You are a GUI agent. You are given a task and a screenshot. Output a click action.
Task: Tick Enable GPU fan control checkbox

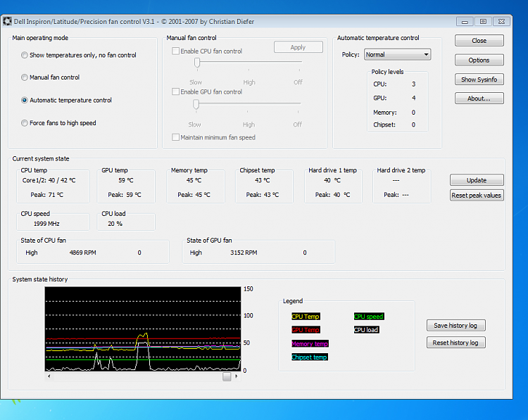point(175,91)
